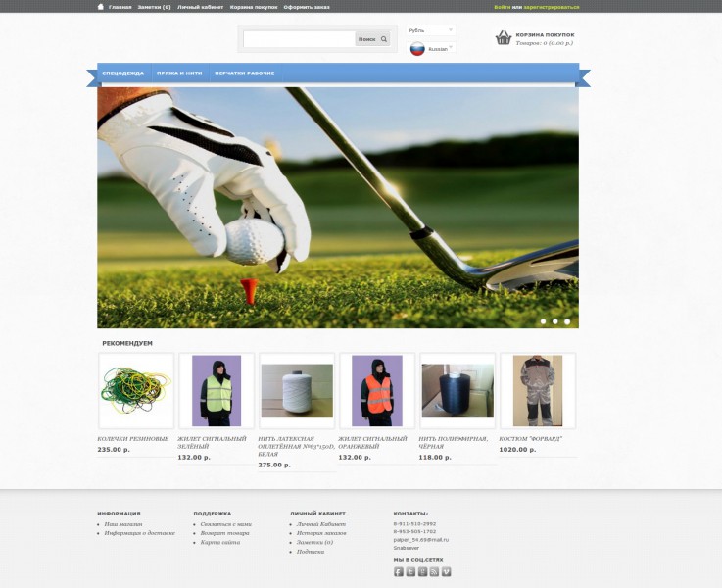The height and width of the screenshot is (588, 722).
Task: Select the second slider pagination dot
Action: [554, 320]
